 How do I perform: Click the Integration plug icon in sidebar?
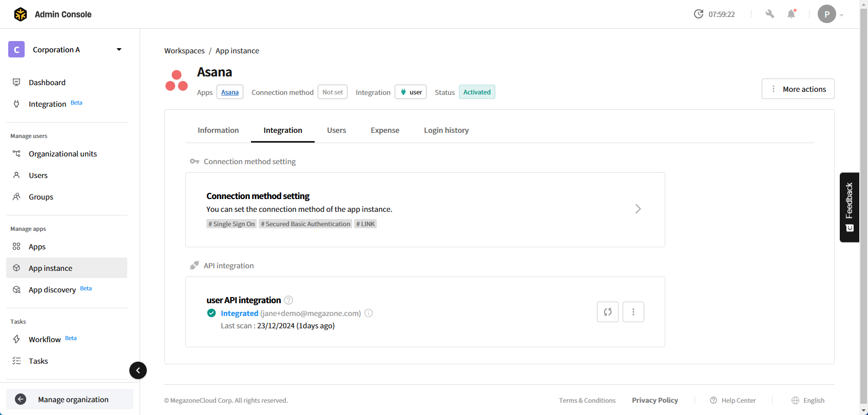[16, 104]
